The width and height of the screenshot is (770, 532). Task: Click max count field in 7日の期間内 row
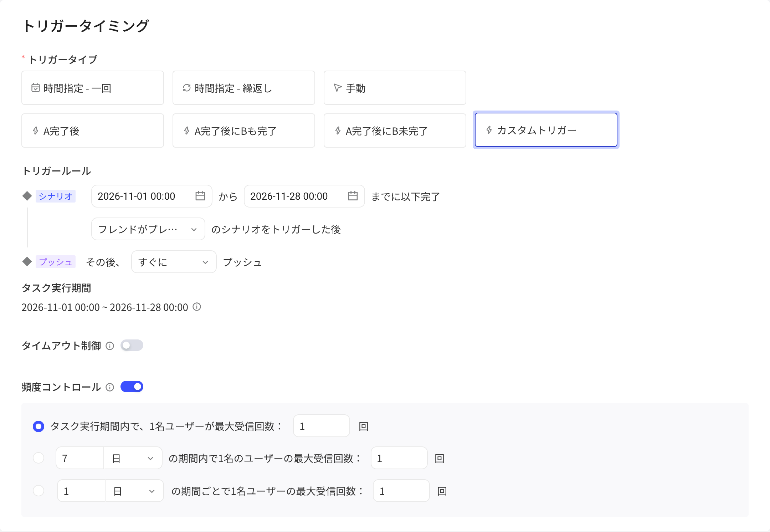[x=399, y=458]
